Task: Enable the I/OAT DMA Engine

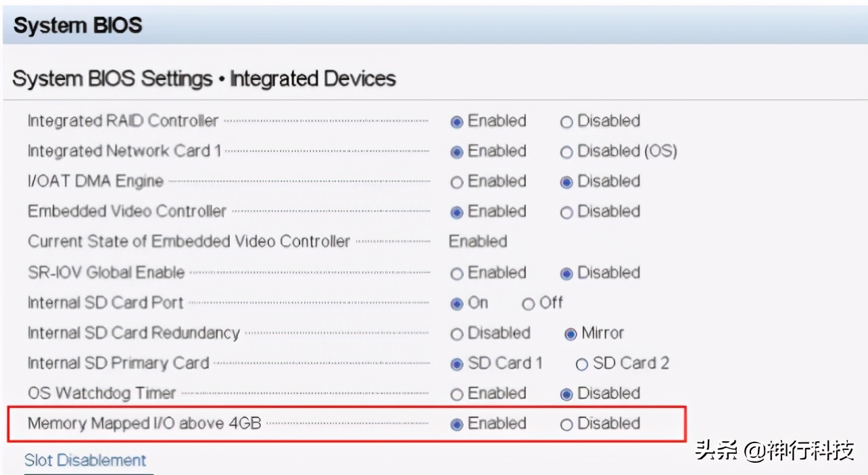Action: (x=457, y=182)
